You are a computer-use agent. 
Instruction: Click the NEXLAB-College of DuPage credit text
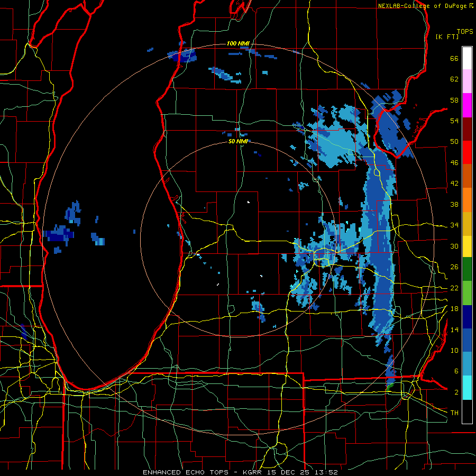(425, 6)
